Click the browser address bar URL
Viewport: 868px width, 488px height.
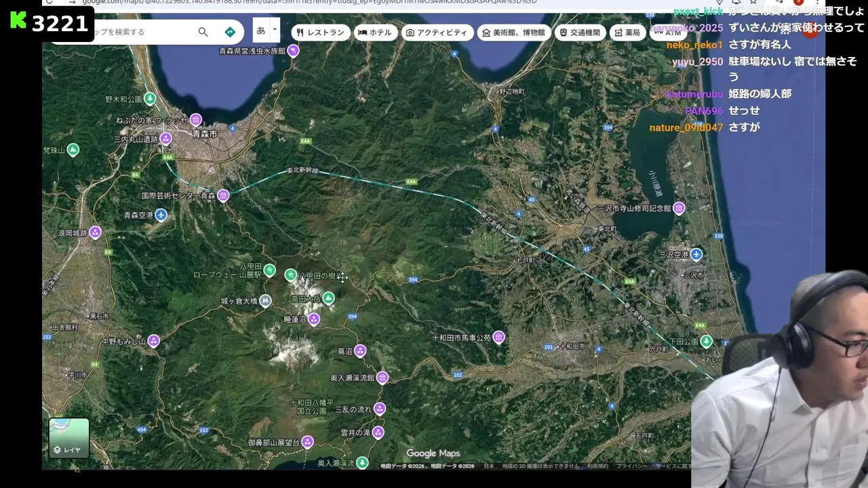pyautogui.click(x=309, y=2)
